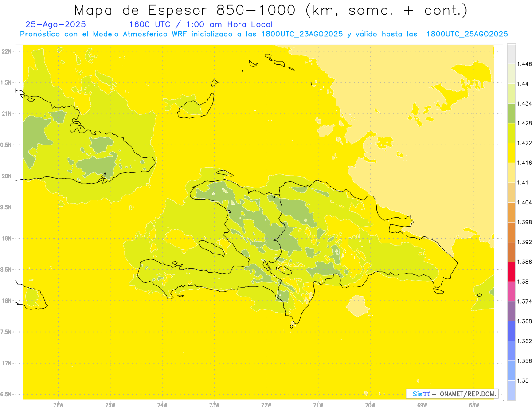Click the '69W' longitude label
Screen dimensions: 532x411
tap(422, 405)
